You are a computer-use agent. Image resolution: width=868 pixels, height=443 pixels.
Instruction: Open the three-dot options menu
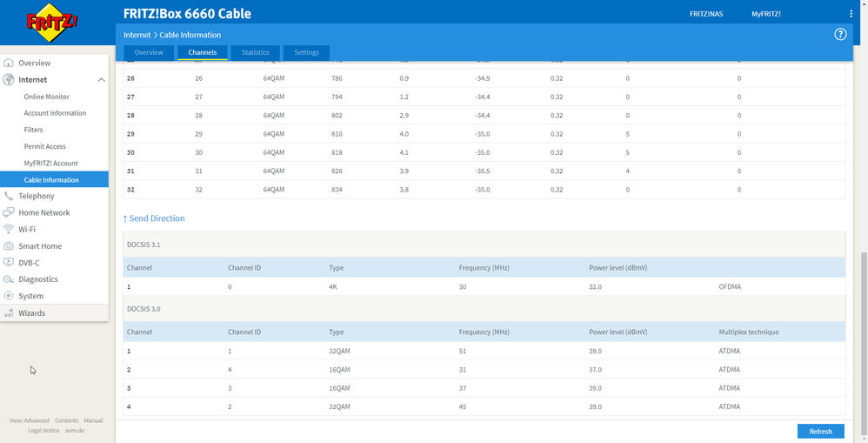pyautogui.click(x=851, y=14)
